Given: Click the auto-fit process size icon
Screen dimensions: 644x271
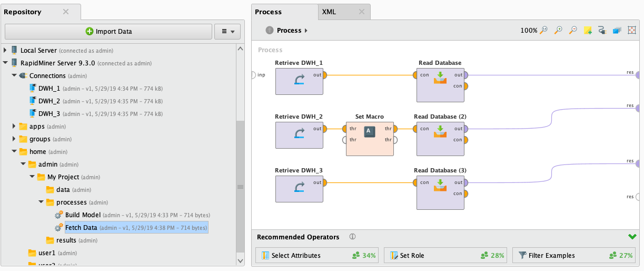Looking at the screenshot, I should 632,31.
